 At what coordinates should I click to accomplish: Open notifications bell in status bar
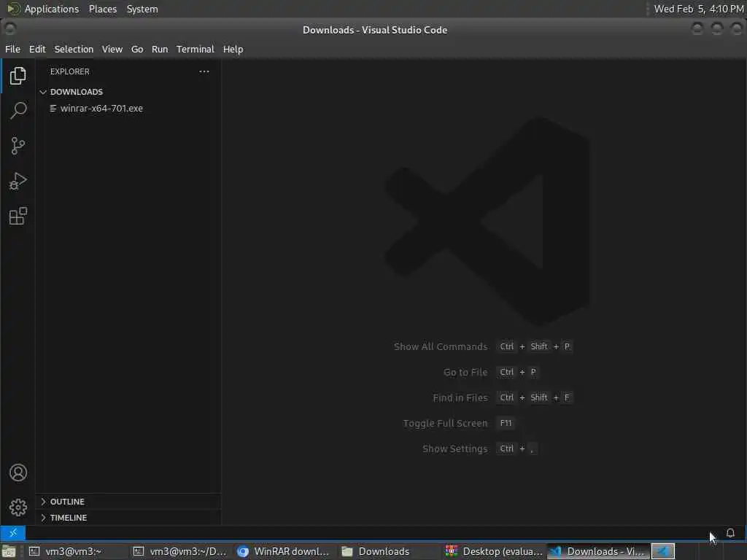click(729, 533)
